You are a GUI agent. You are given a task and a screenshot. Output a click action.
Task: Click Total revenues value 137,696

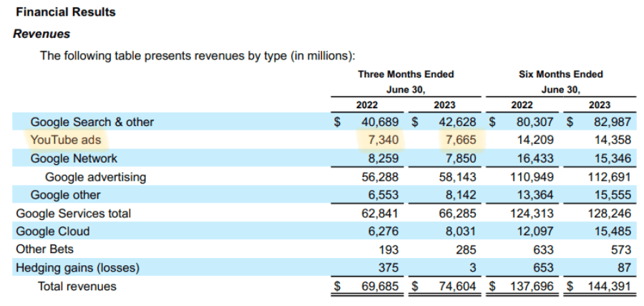[532, 286]
